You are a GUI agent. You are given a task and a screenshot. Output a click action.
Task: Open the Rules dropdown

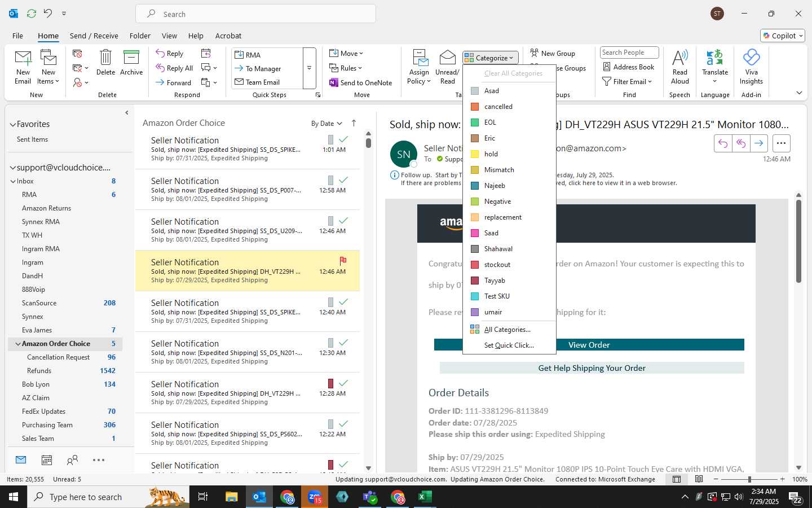(x=346, y=68)
